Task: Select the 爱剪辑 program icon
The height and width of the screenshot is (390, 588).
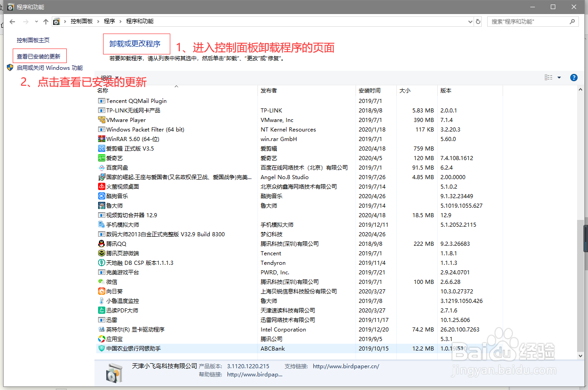Action: [102, 149]
